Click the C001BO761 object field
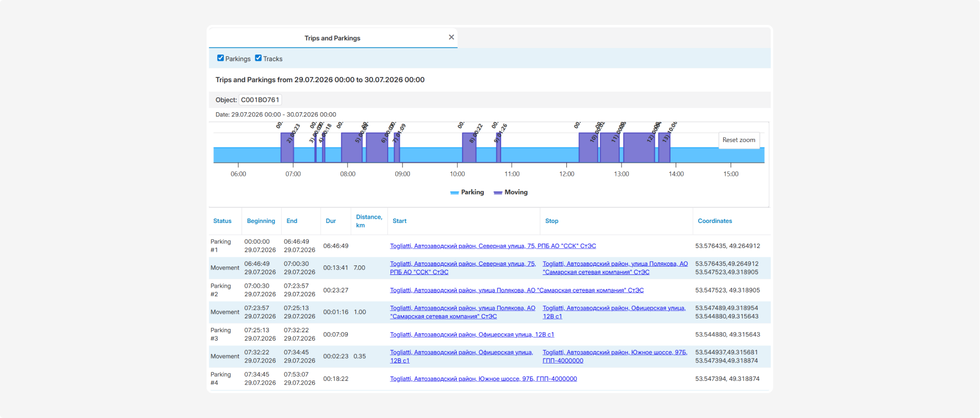Viewport: 980px width, 418px height. (x=260, y=100)
